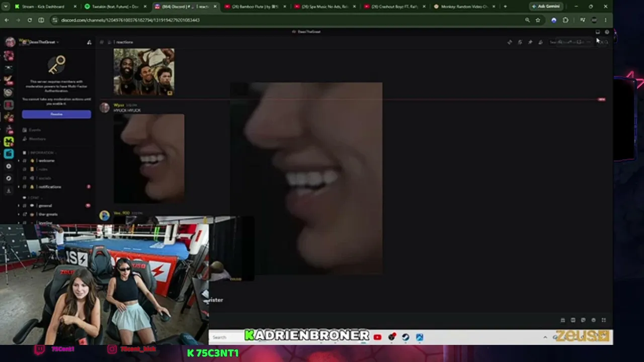644x362 pixels.
Task: Open the Extensions puzzle icon
Action: [x=566, y=20]
